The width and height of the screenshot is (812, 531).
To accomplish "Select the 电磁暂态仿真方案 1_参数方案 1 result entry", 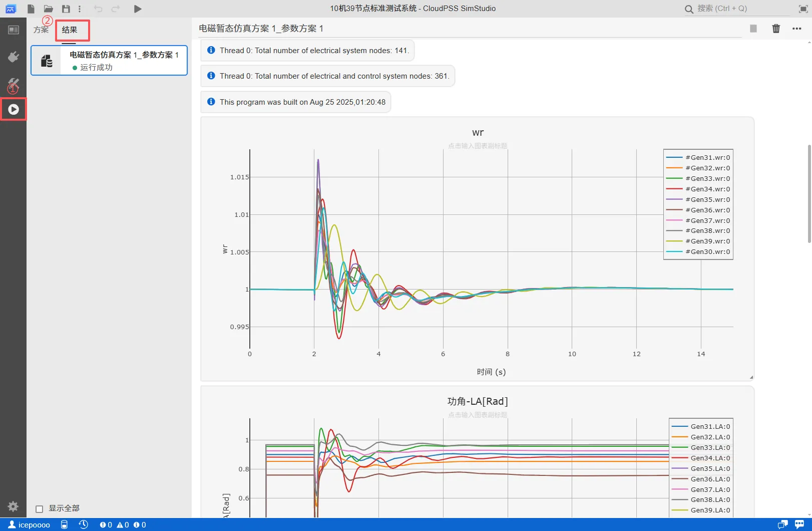I will (x=109, y=61).
